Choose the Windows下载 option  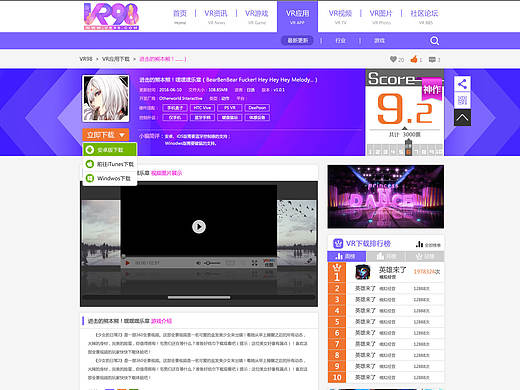coord(110,178)
